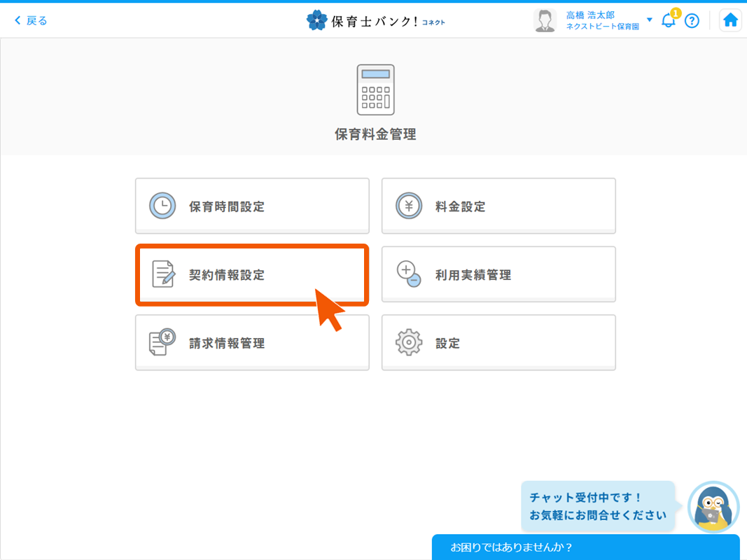Click the question mark help icon
This screenshot has width=747, height=560.
pos(692,20)
